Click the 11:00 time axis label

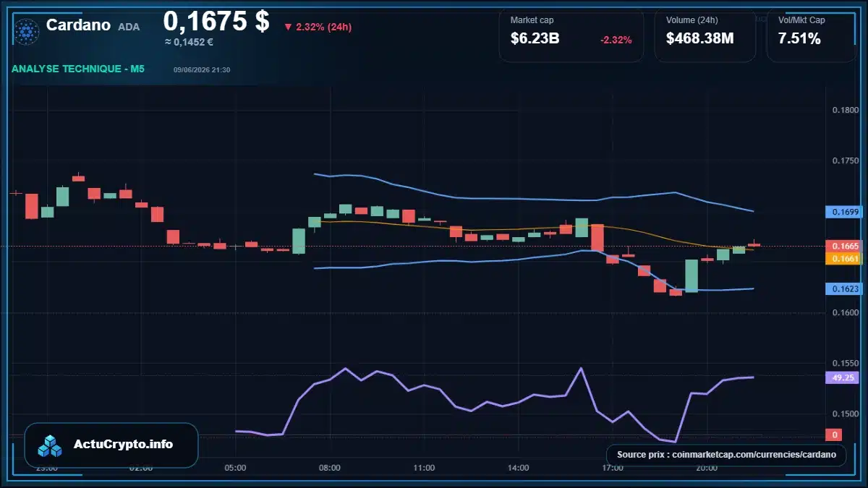click(x=424, y=468)
